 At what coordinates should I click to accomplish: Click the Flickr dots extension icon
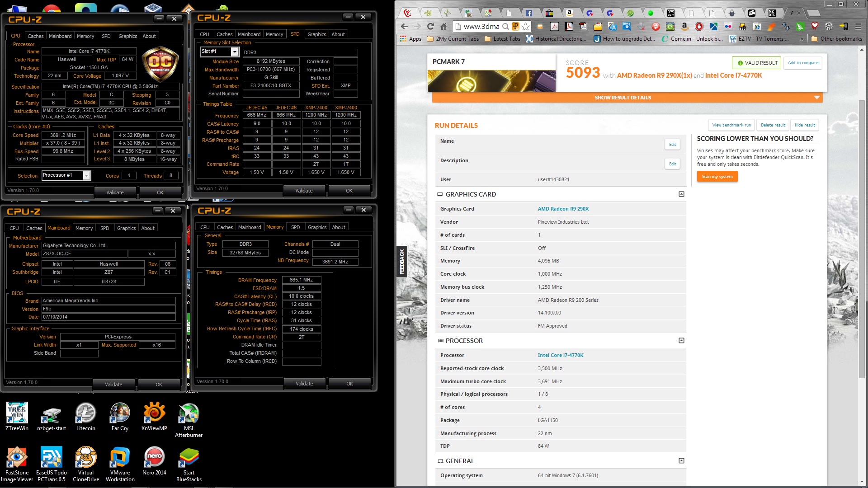click(728, 27)
